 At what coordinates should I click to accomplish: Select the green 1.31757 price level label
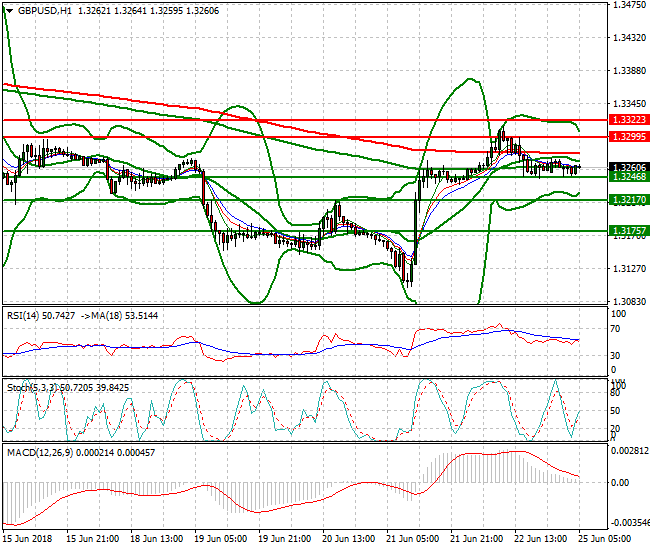click(x=629, y=231)
